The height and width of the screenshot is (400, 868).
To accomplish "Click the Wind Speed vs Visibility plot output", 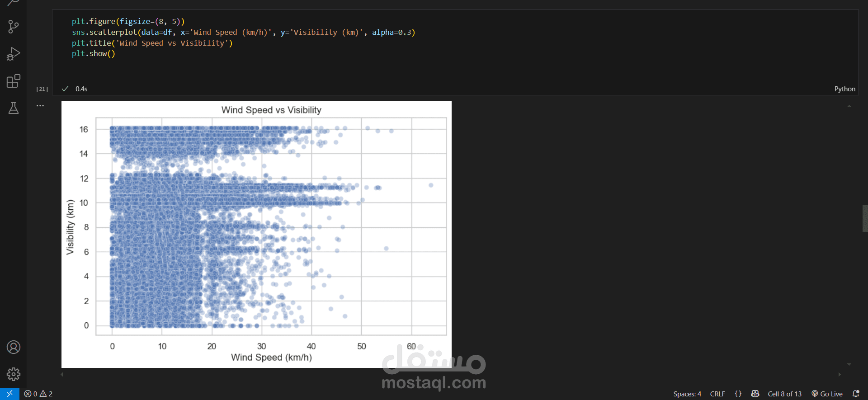I will tap(256, 234).
